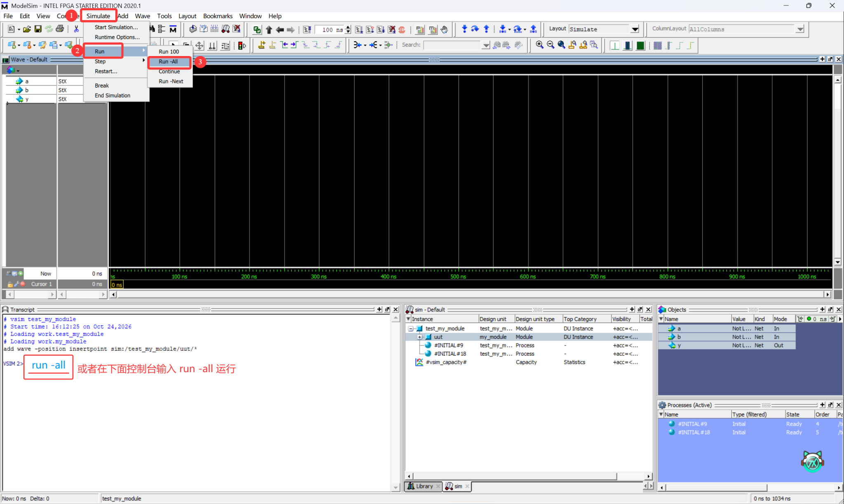Click the waveform Search input field
The image size is (844, 504).
tap(452, 45)
